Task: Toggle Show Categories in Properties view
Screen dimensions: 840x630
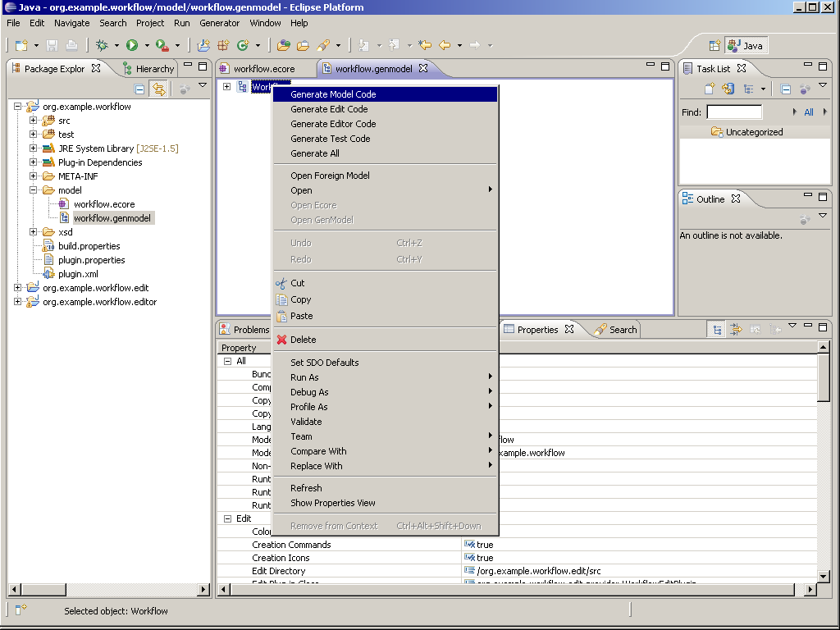Action: point(718,330)
